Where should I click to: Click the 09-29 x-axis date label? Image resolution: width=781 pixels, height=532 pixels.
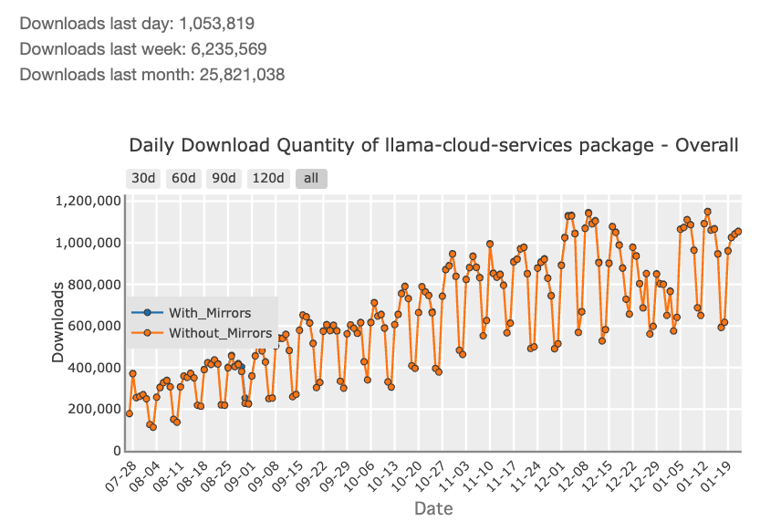coord(335,476)
